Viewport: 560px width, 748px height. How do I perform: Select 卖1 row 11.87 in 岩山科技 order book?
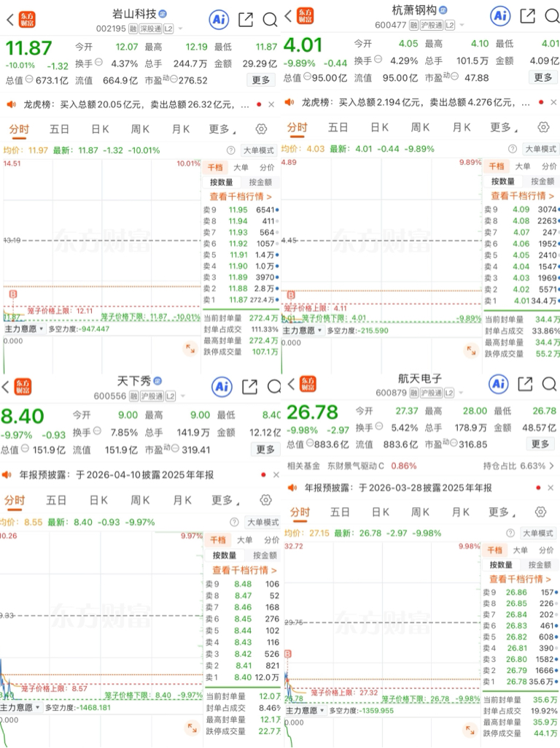click(241, 300)
